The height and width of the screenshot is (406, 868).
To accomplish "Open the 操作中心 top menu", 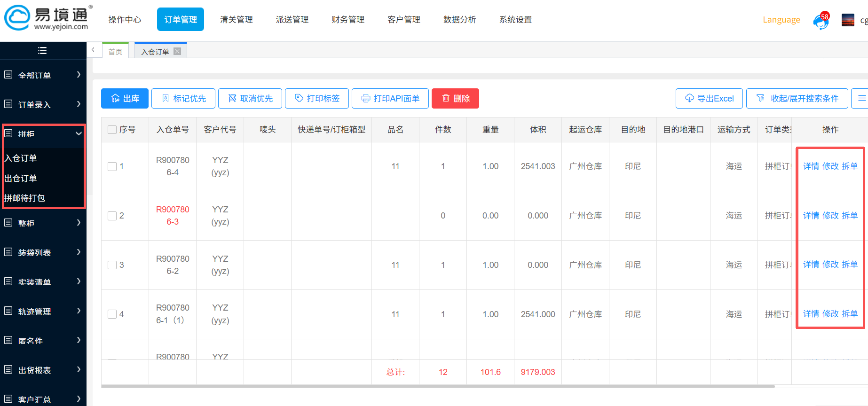I will tap(125, 19).
